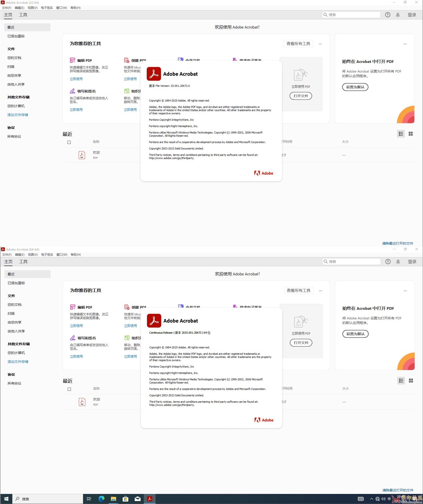Click 打开文件 button in 64-bit window
The width and height of the screenshot is (423, 504).
click(301, 343)
